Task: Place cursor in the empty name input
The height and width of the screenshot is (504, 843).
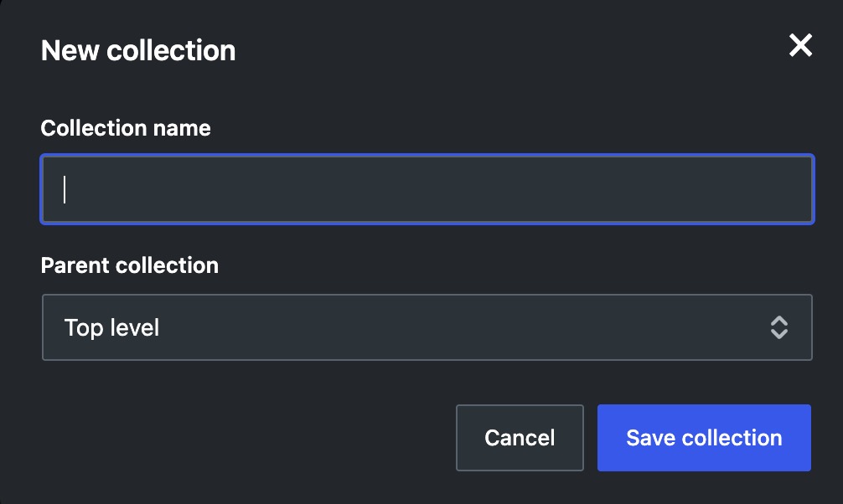Action: [x=427, y=189]
